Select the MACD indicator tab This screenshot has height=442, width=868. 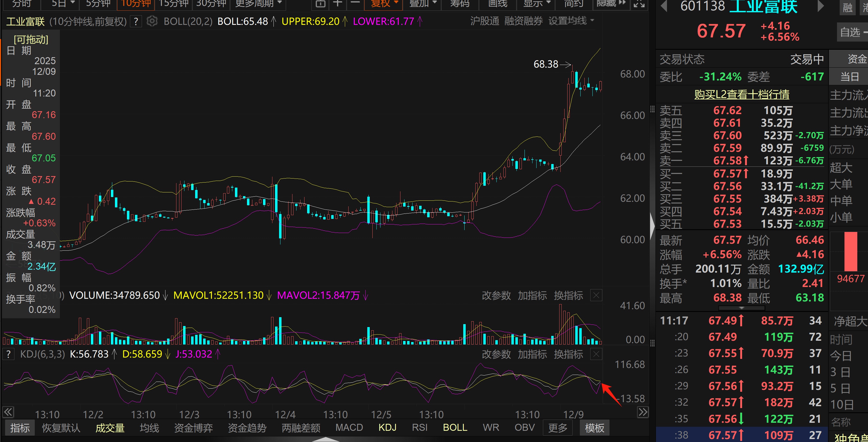pyautogui.click(x=349, y=428)
